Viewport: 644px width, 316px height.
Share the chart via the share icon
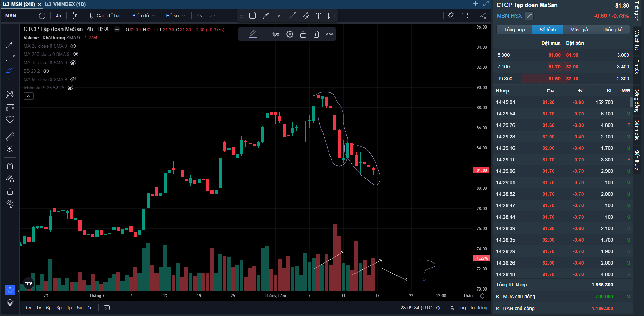click(483, 16)
